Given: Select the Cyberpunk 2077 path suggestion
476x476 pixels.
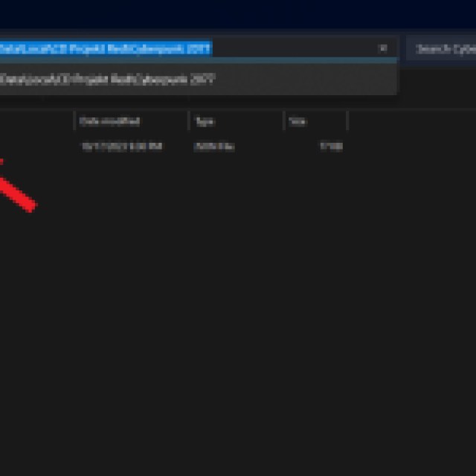Looking at the screenshot, I should pos(108,80).
